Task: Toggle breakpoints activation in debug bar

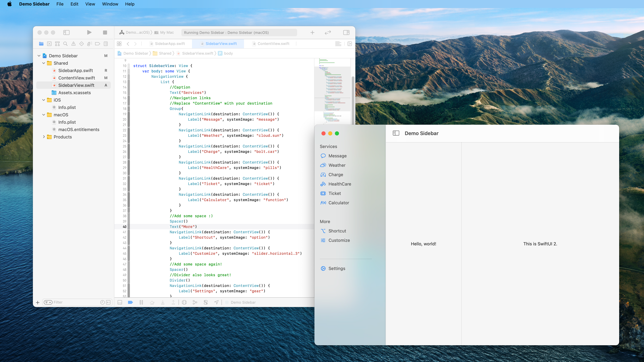Action: coord(130,302)
